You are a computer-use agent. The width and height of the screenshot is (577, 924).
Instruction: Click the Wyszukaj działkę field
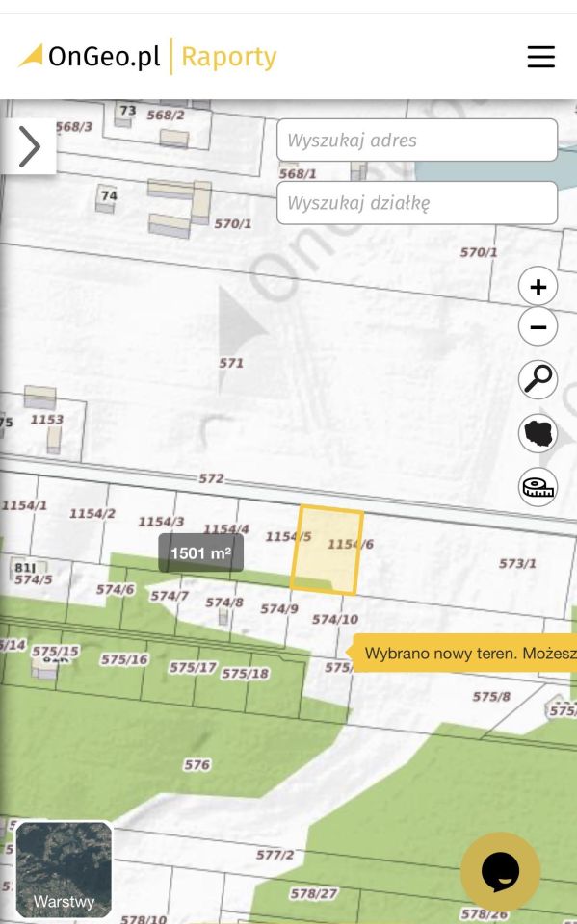pos(417,203)
